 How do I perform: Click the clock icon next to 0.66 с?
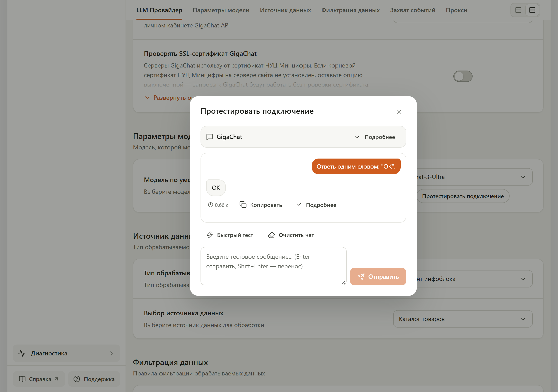(x=210, y=205)
